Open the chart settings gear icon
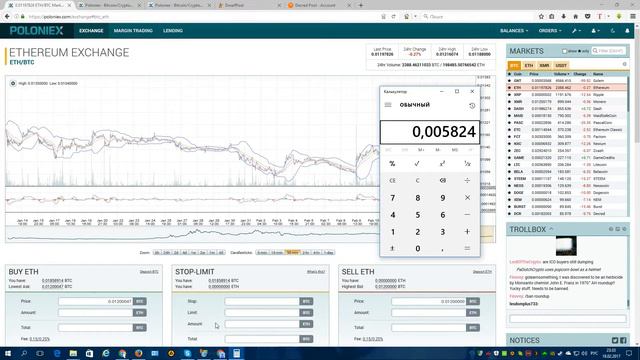The image size is (640, 360). 13,83
